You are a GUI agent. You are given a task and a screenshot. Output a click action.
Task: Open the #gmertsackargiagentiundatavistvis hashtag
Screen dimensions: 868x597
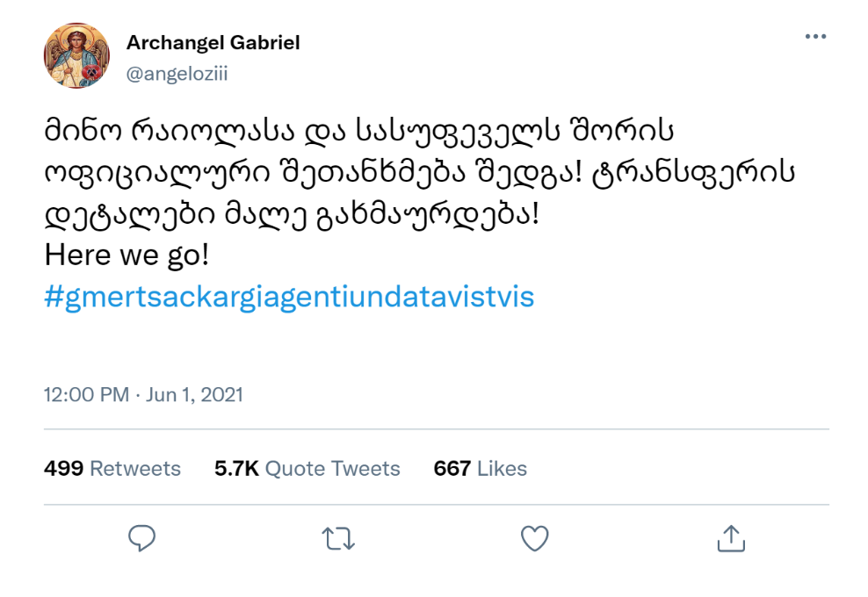pos(289,297)
